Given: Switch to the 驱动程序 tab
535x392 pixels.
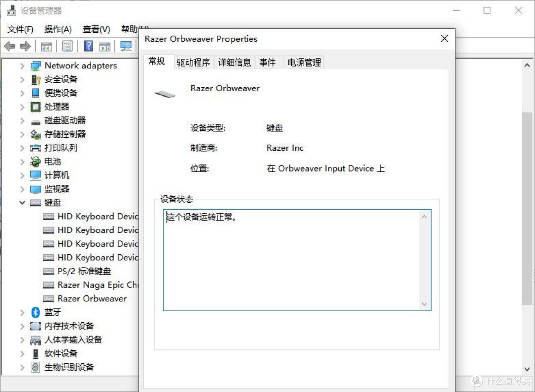Looking at the screenshot, I should tap(194, 62).
